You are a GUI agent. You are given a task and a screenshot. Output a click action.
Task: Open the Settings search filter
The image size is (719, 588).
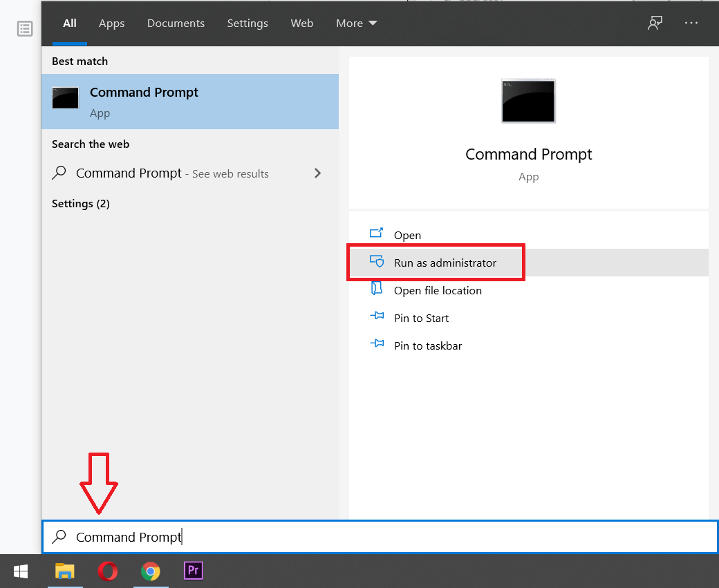point(248,23)
